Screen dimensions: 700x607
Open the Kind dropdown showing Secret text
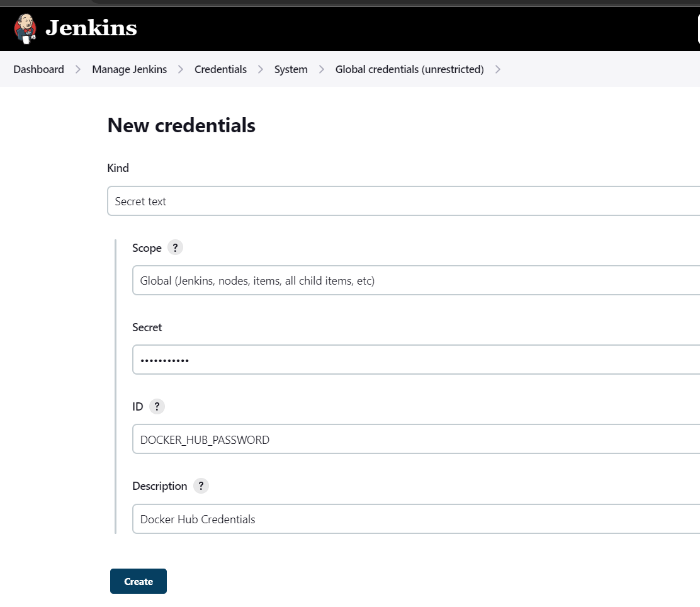[x=403, y=201]
